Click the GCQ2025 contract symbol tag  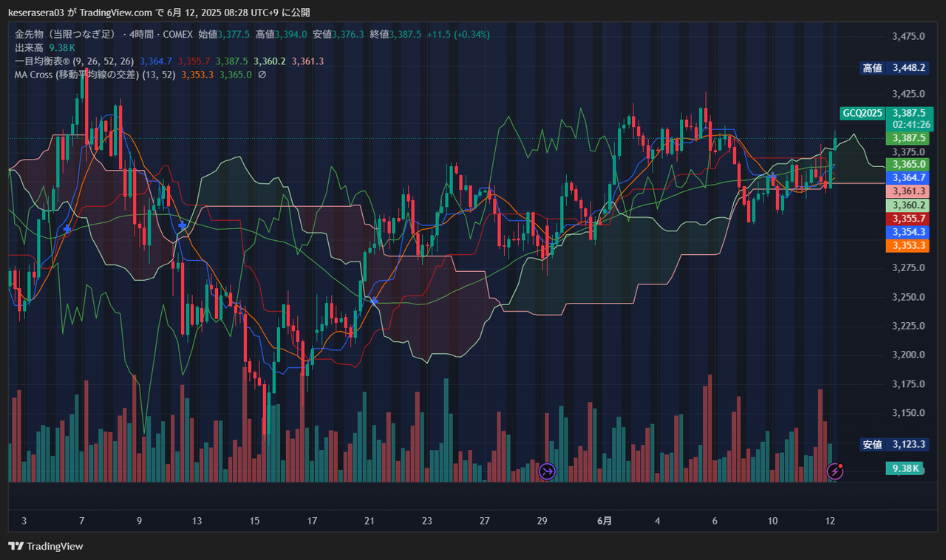click(862, 113)
